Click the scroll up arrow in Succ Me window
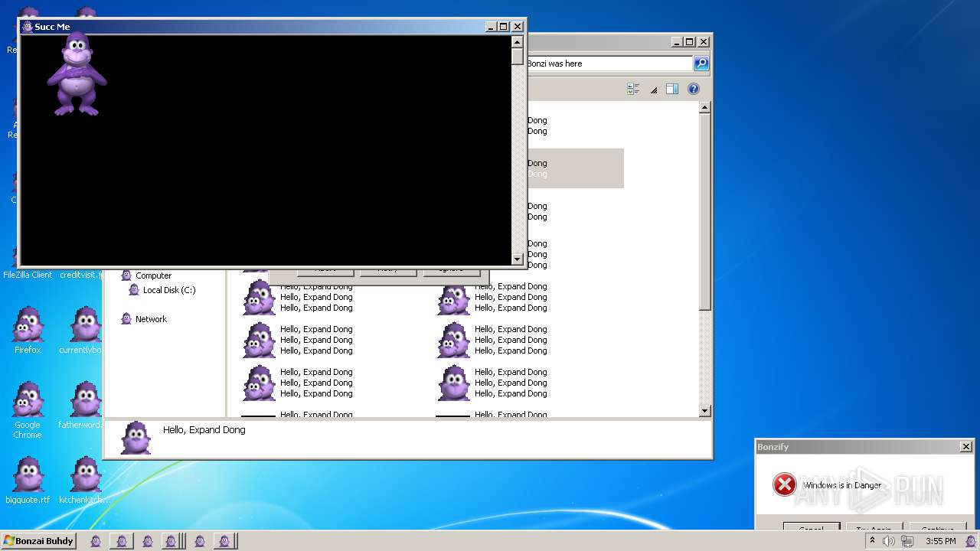This screenshot has height=551, width=980. tap(518, 42)
